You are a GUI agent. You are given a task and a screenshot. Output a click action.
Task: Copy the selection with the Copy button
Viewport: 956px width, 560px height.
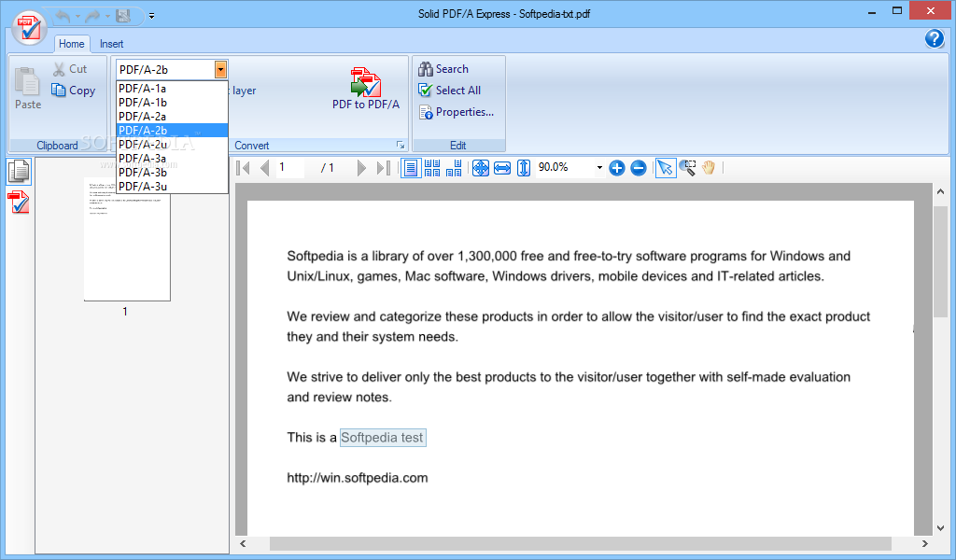point(73,91)
